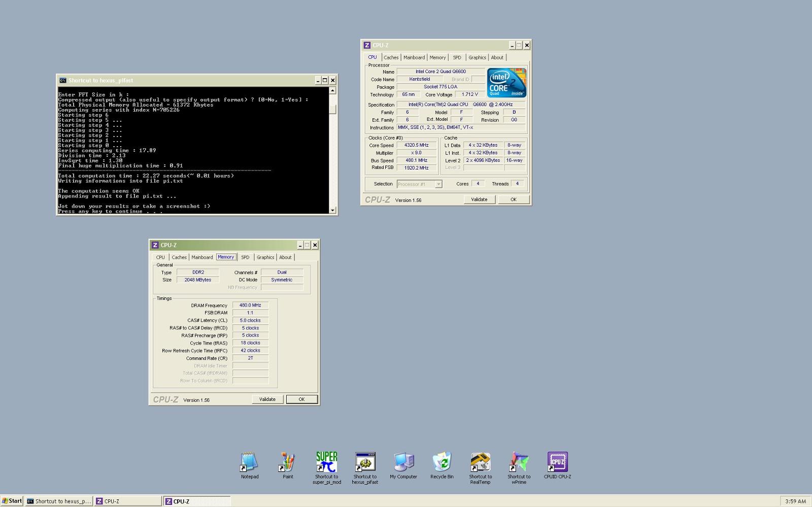Minimize the hexus_pifast console window
The image size is (812, 507).
point(318,80)
